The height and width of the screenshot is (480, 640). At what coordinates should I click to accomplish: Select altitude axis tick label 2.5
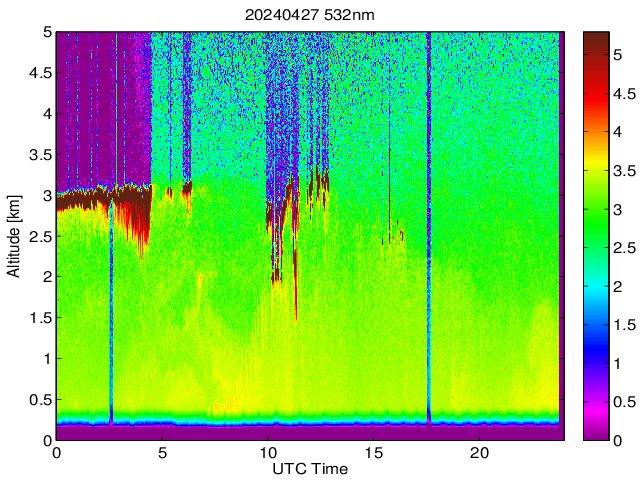40,236
